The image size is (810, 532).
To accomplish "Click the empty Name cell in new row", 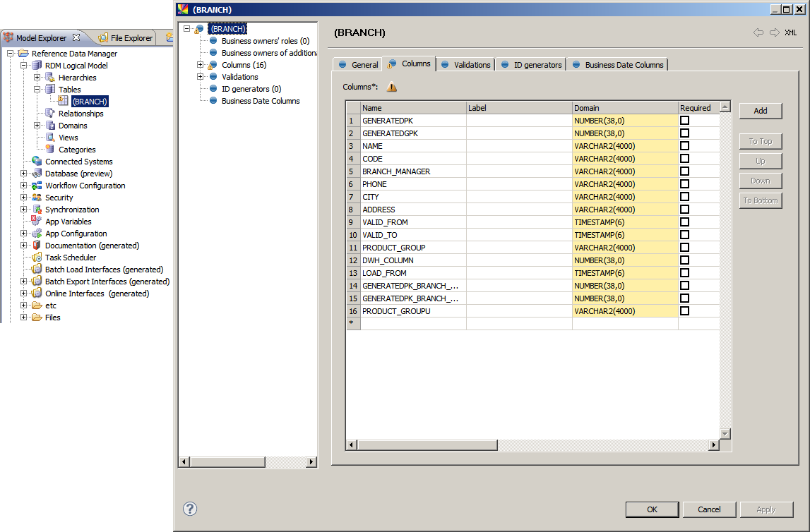I will click(412, 323).
